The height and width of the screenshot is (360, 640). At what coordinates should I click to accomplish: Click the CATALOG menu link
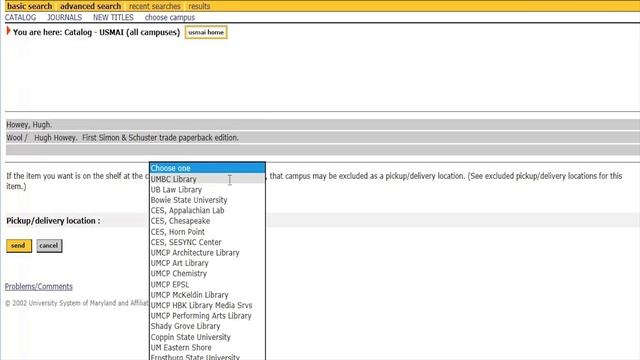pos(20,18)
